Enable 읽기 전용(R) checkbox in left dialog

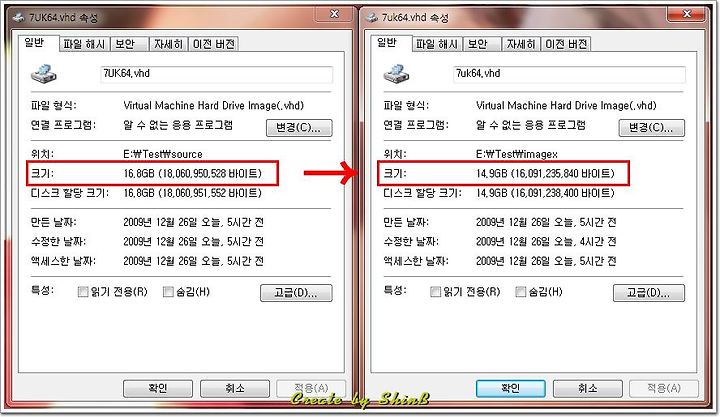83,292
